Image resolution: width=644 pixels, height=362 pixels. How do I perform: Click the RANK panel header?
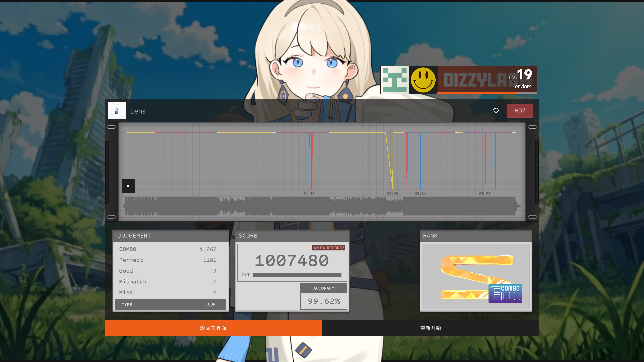476,236
